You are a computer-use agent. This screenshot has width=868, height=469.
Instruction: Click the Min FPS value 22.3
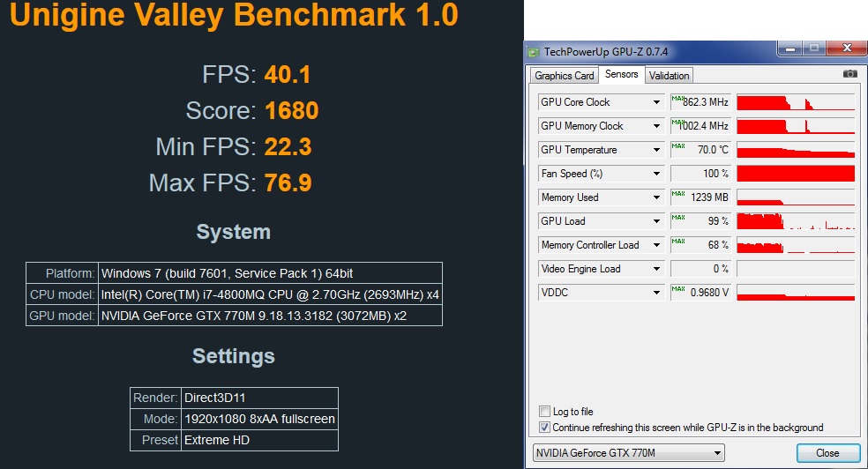tap(288, 147)
